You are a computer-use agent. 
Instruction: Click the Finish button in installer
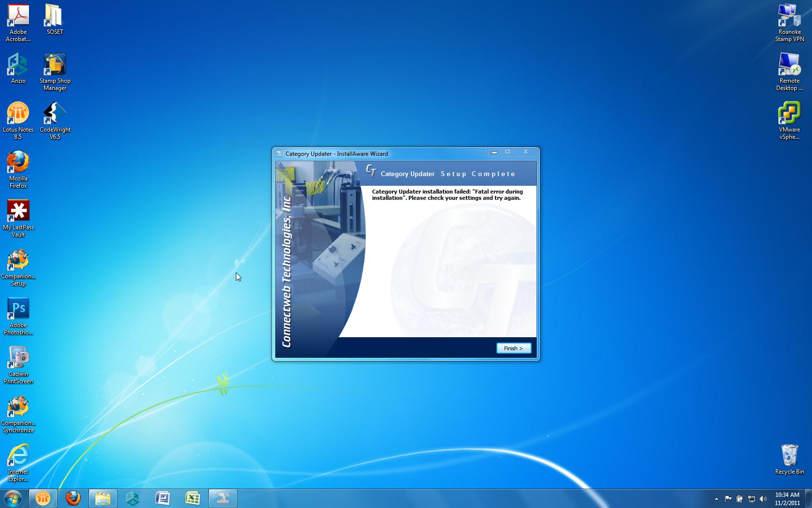[513, 348]
